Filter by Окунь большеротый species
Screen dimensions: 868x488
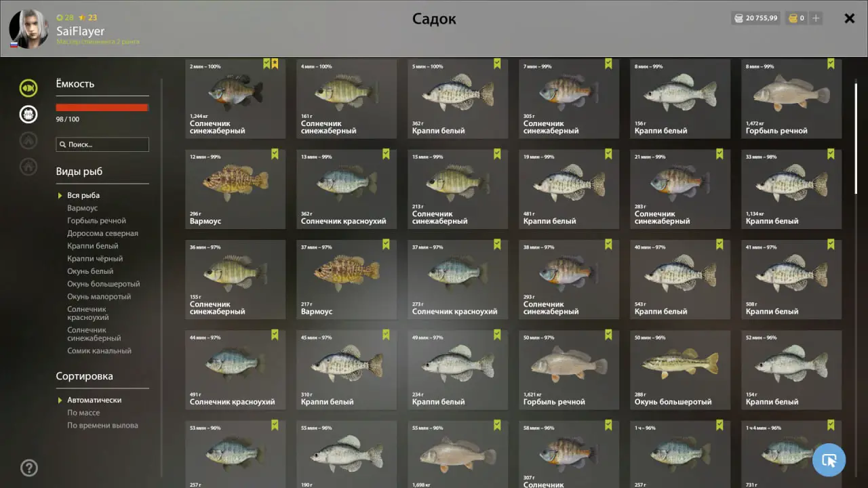pos(104,284)
